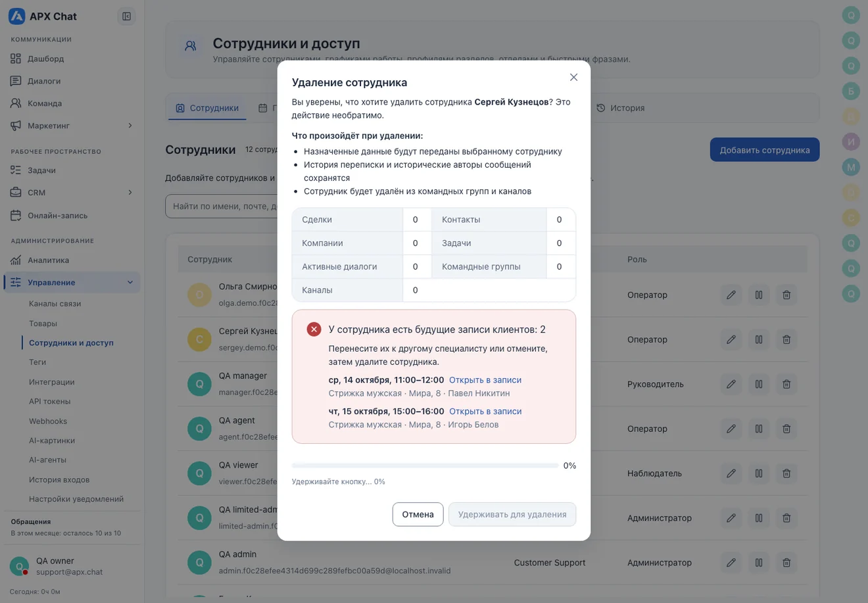The image size is (868, 603).
Task: Delete QA manager via trash icon
Action: (x=786, y=384)
